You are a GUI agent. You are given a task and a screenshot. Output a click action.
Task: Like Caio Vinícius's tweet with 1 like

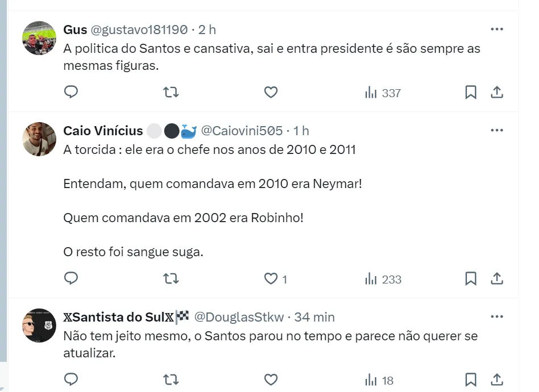coord(271,278)
